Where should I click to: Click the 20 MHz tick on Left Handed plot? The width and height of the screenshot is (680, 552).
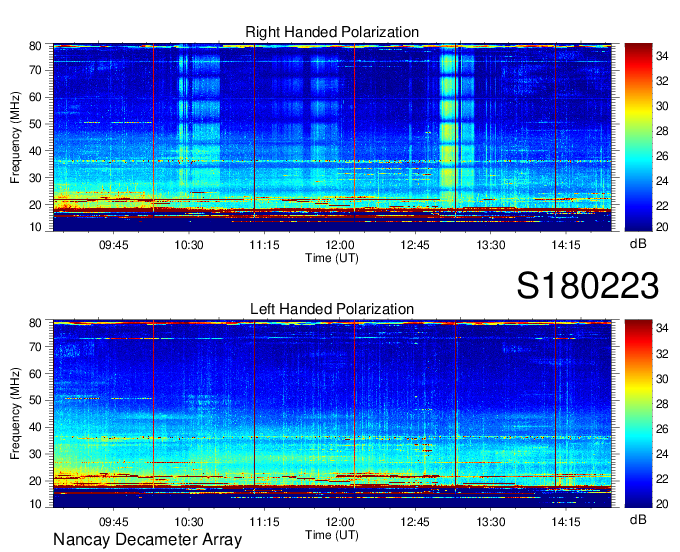pos(35,481)
